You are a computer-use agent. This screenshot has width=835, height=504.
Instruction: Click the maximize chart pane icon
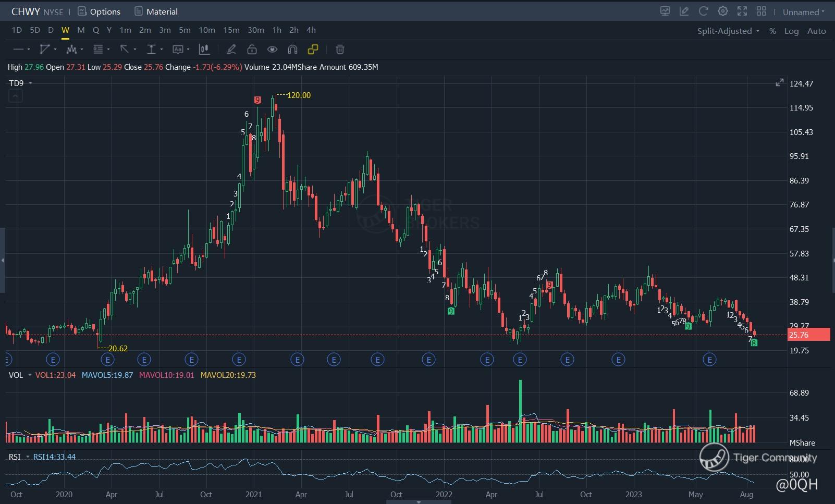[x=779, y=83]
